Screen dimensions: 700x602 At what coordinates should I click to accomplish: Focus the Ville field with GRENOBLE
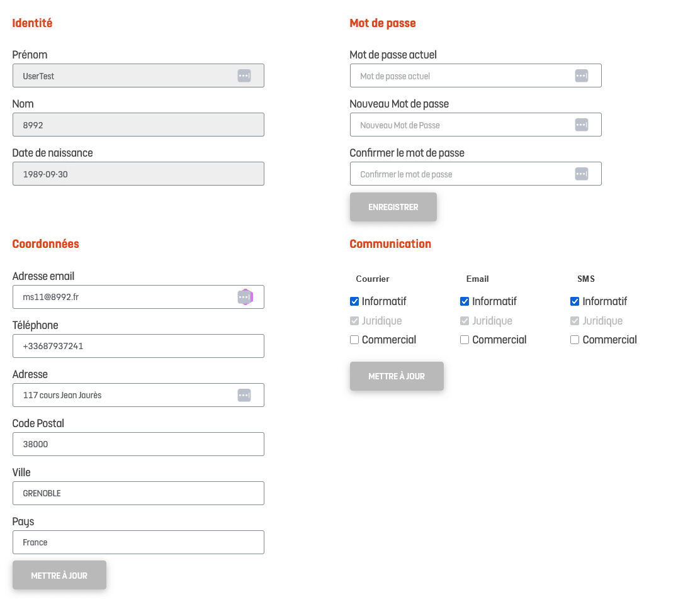click(x=138, y=494)
